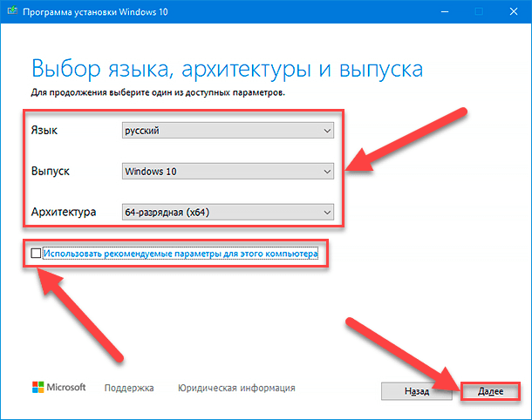This screenshot has height=420, width=532.
Task: Go back with the Назад button
Action: [416, 391]
